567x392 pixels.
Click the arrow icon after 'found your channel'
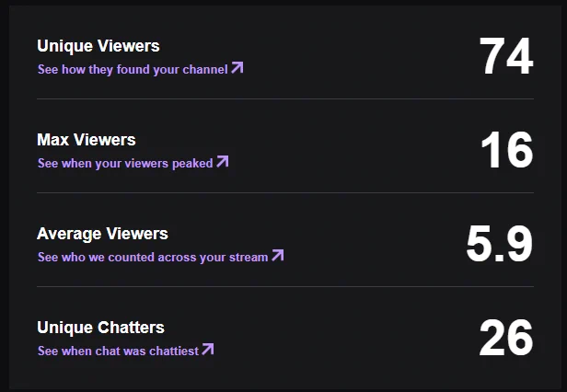pyautogui.click(x=237, y=67)
